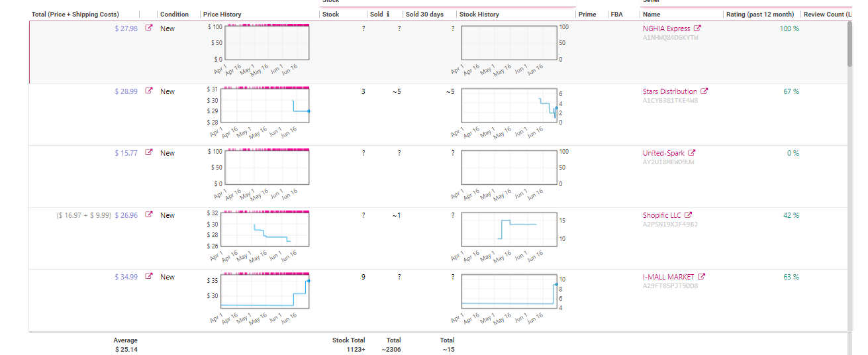
Task: Open external link icon next to $ 34.99
Action: (x=149, y=277)
